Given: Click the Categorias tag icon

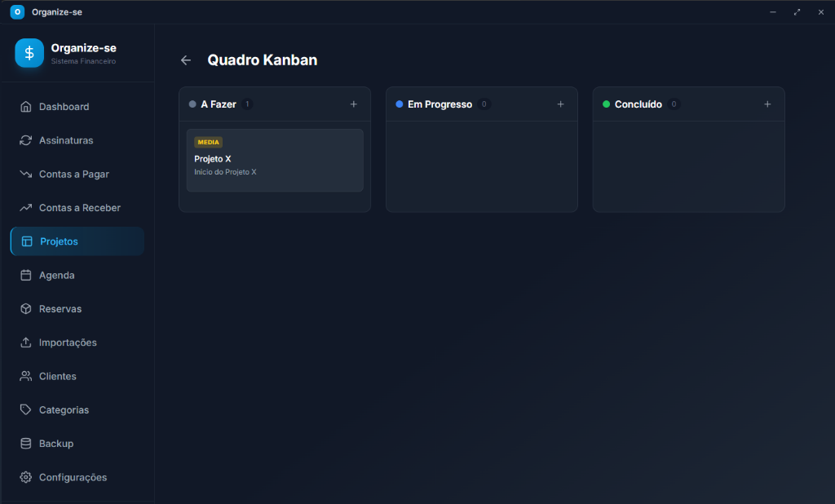Looking at the screenshot, I should [x=25, y=409].
